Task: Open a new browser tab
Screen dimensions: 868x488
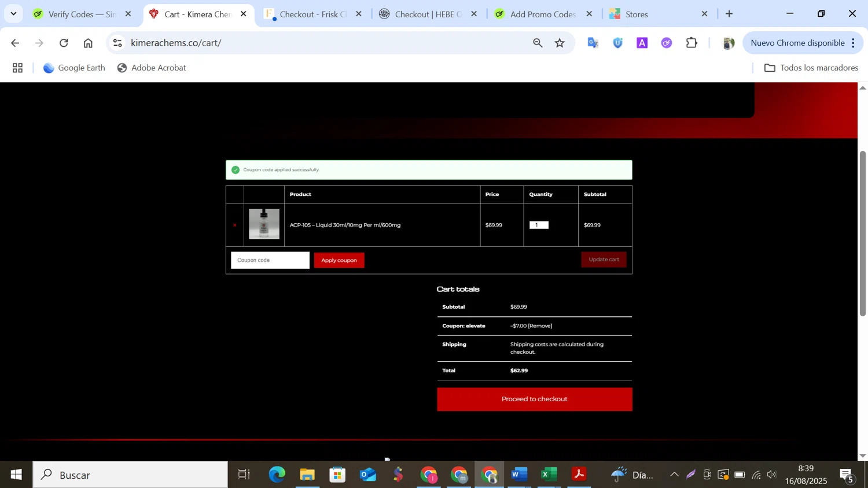Action: click(729, 14)
